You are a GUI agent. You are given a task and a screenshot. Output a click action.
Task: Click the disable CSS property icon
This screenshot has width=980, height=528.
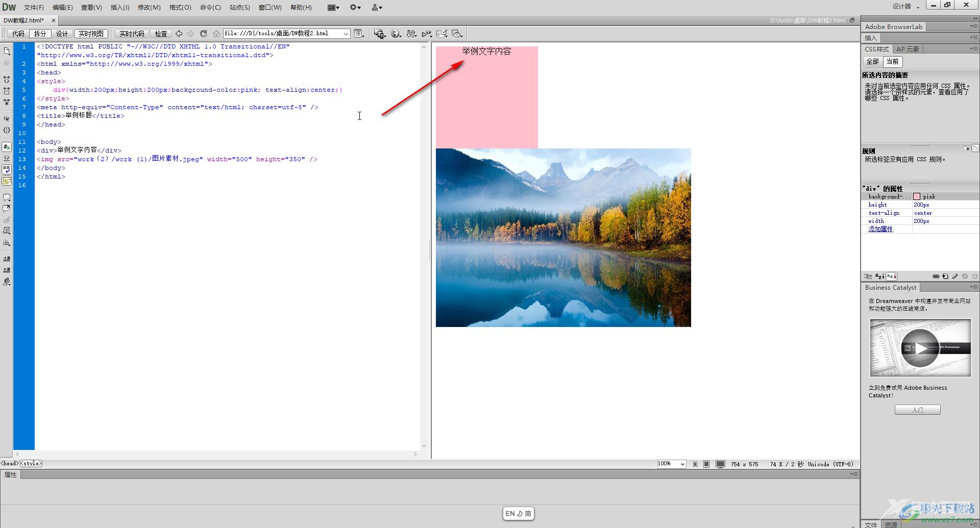(x=965, y=276)
